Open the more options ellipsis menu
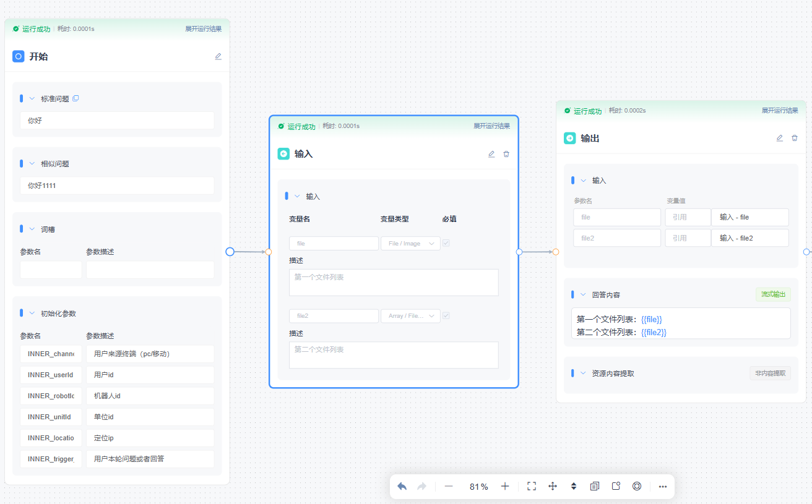The width and height of the screenshot is (812, 504). 663,487
